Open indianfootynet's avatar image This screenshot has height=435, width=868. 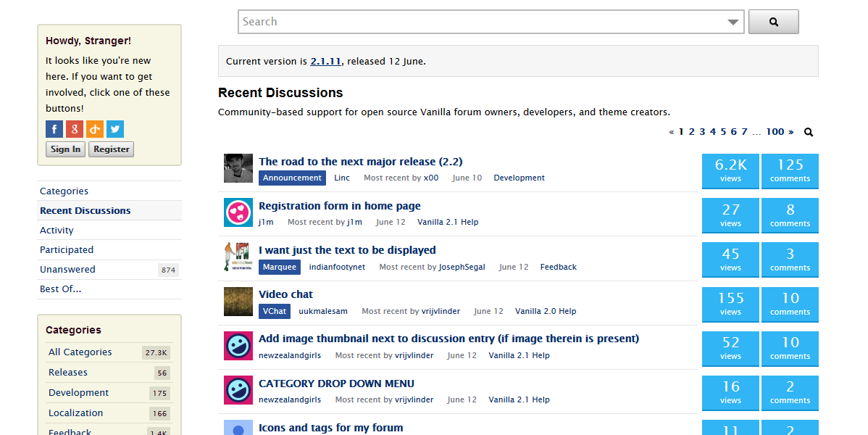pos(238,257)
